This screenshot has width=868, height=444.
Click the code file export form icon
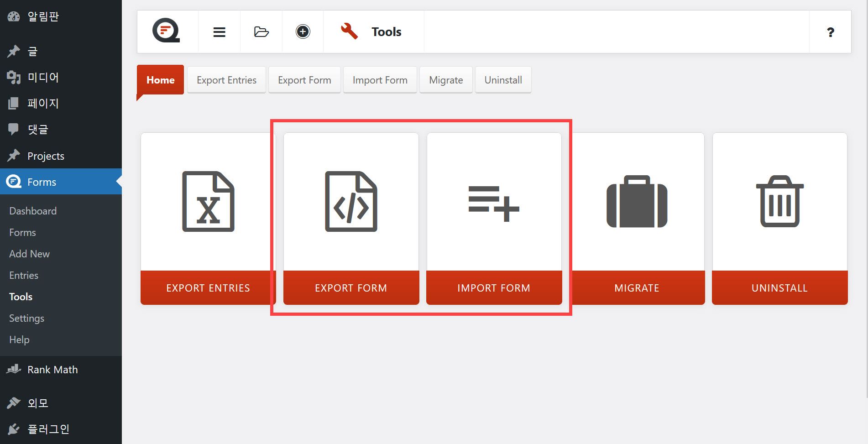(351, 201)
